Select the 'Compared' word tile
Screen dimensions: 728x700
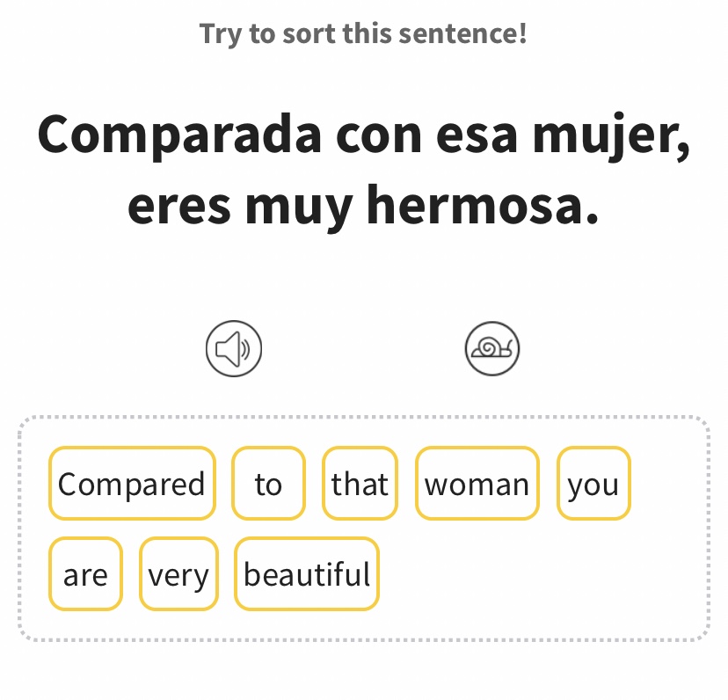coord(132,484)
